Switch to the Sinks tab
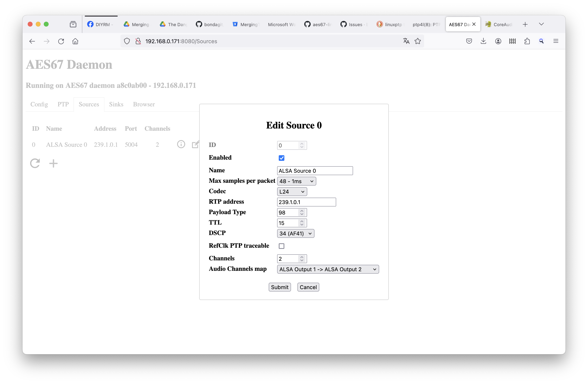The width and height of the screenshot is (588, 384). (116, 104)
